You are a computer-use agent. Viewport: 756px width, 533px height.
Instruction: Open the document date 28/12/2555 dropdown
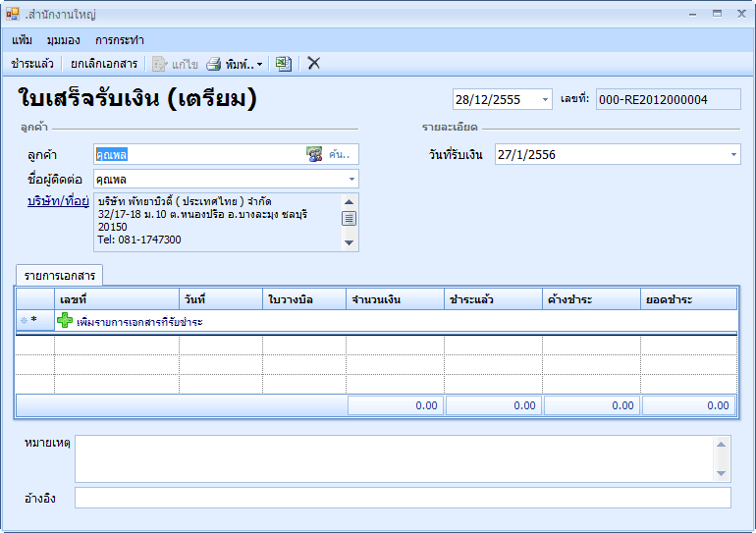pyautogui.click(x=545, y=99)
